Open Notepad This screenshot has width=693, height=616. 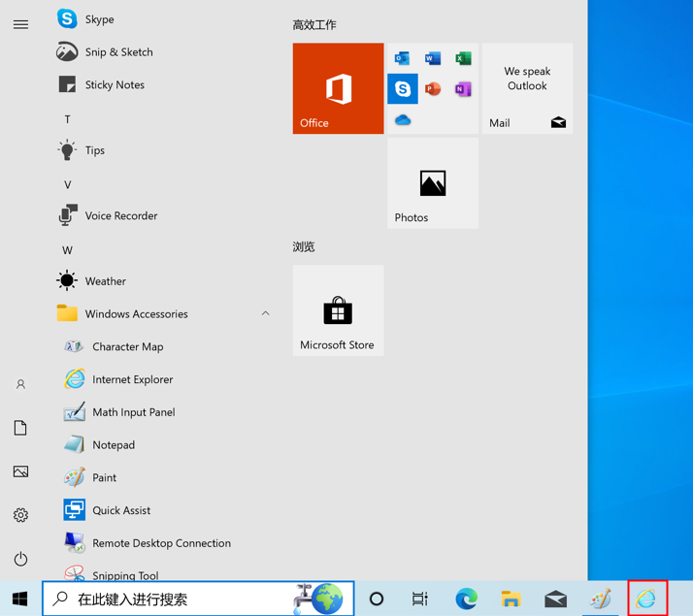(113, 445)
